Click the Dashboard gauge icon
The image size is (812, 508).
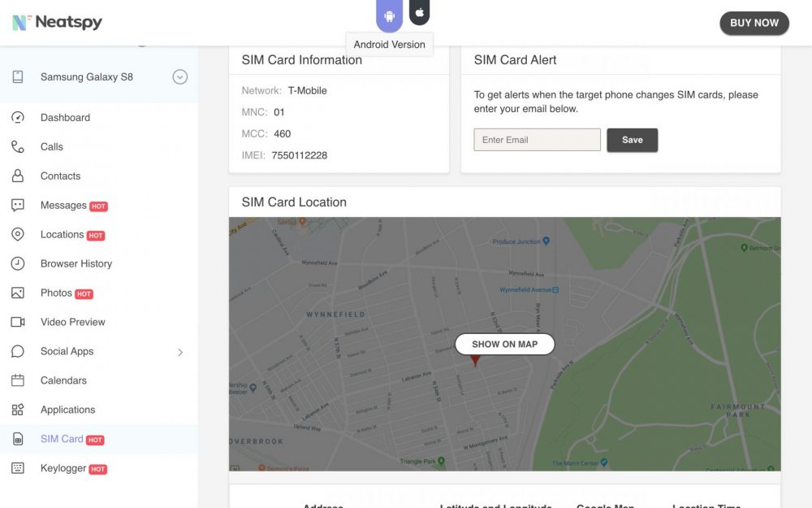18,118
